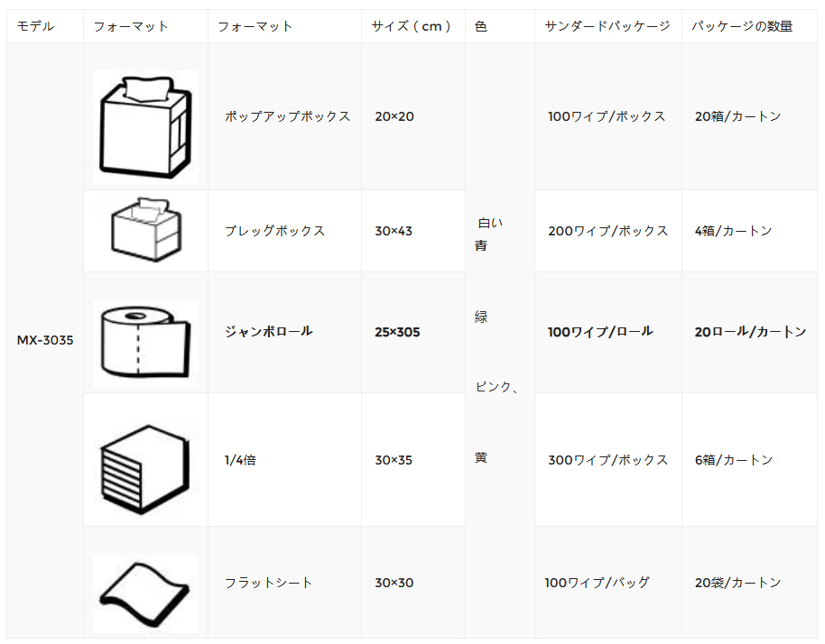Select the 1/4倍 format label

point(240,460)
